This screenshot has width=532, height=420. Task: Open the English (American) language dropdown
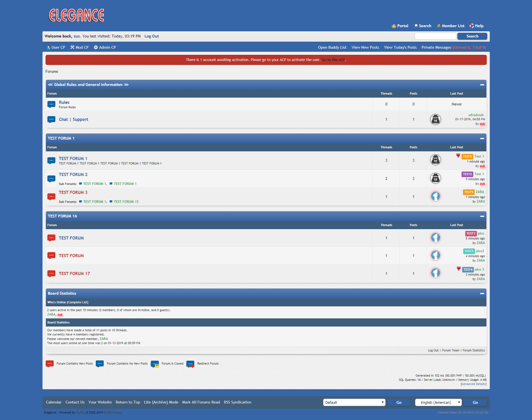[x=438, y=402]
